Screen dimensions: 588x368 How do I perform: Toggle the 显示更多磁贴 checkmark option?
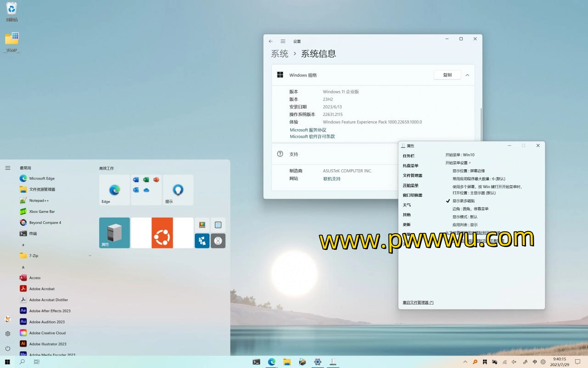[461, 201]
